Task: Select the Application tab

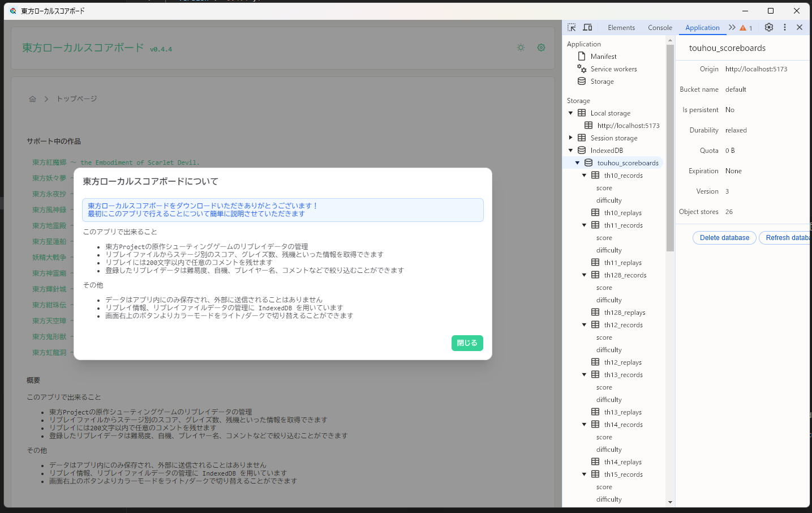Action: (702, 28)
